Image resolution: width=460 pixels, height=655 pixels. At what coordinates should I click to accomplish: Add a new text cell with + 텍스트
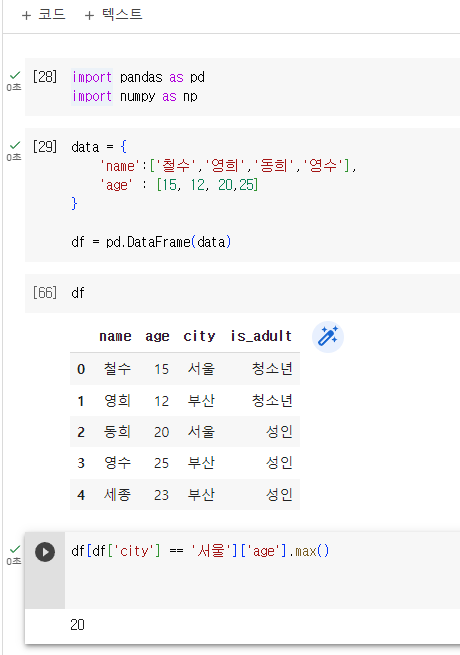pyautogui.click(x=113, y=15)
